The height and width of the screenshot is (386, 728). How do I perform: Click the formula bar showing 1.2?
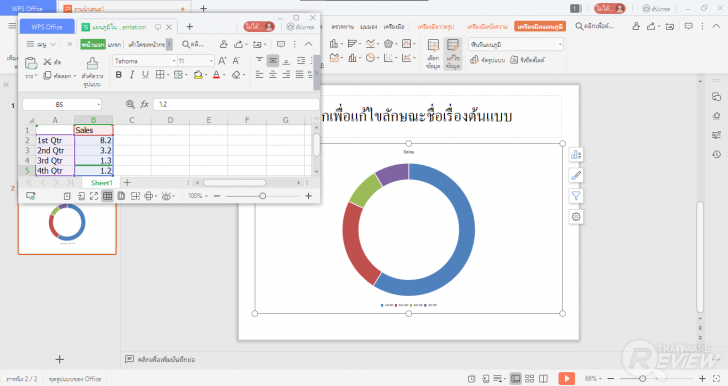point(236,105)
